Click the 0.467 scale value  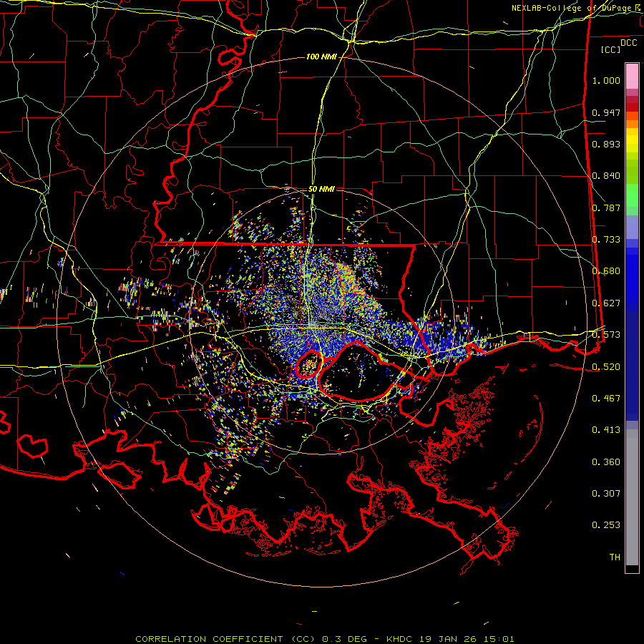tap(606, 398)
